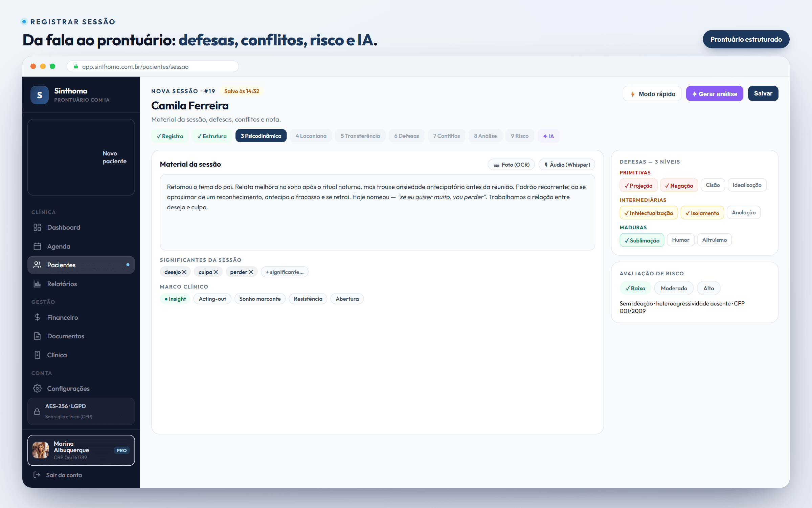Select the Abertura marco clínico chip
This screenshot has height=508, width=812.
point(347,299)
